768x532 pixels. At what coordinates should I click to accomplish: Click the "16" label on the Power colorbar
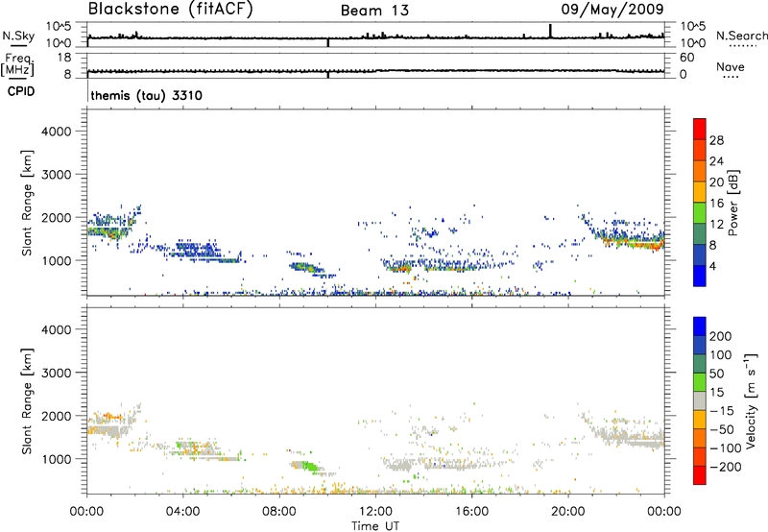716,204
